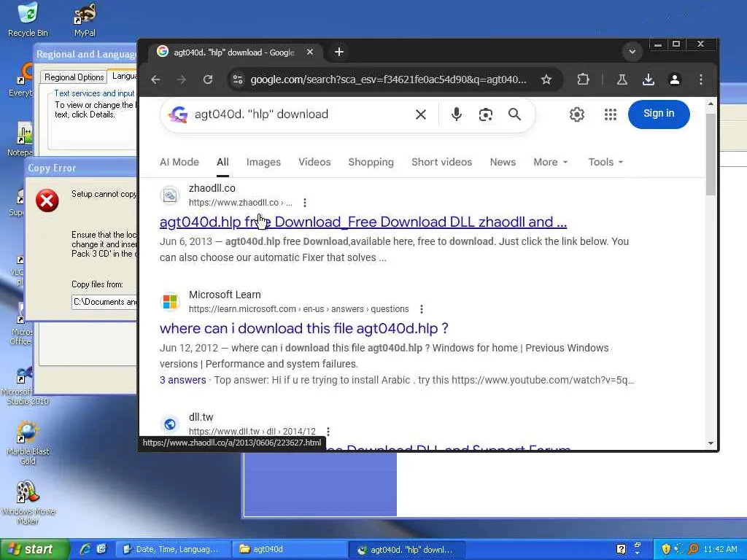747x560 pixels.
Task: Open the more options dots for the Microsoft Learn result
Action: pyautogui.click(x=422, y=309)
